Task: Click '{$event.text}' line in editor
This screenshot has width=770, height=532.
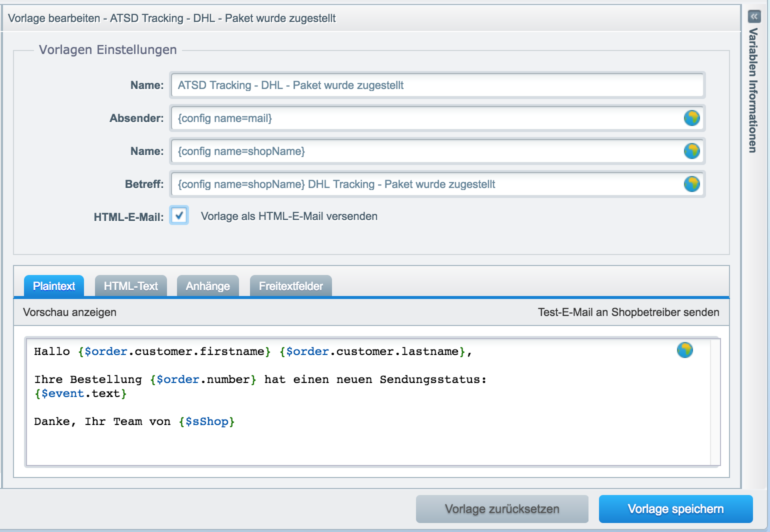Action: tap(80, 393)
